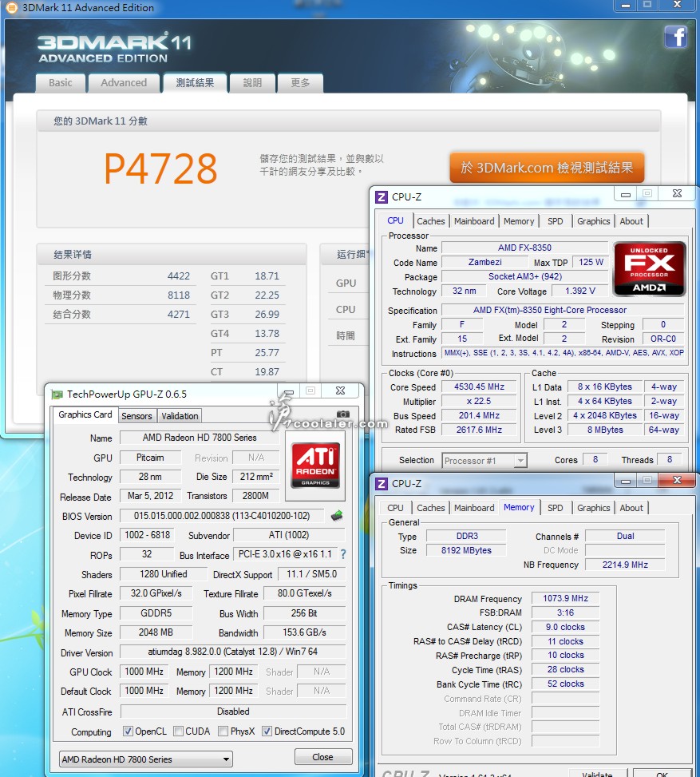Click the GPU Clock 1000 MHz field
The height and width of the screenshot is (777, 700).
144,672
